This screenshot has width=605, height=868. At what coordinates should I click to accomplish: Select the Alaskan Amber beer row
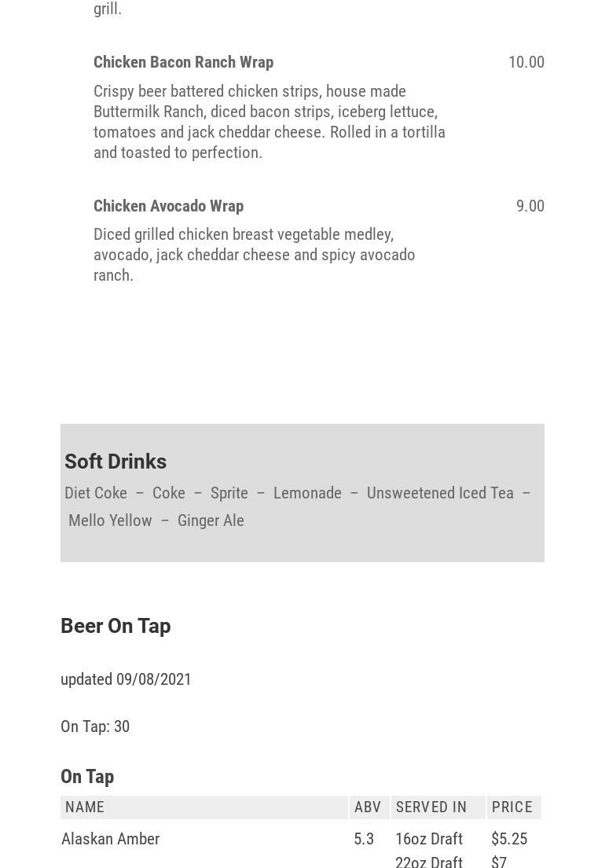[110, 839]
